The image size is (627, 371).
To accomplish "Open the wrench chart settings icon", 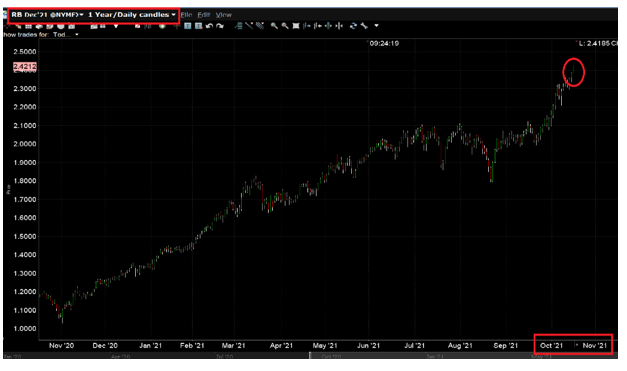I will pyautogui.click(x=364, y=26).
